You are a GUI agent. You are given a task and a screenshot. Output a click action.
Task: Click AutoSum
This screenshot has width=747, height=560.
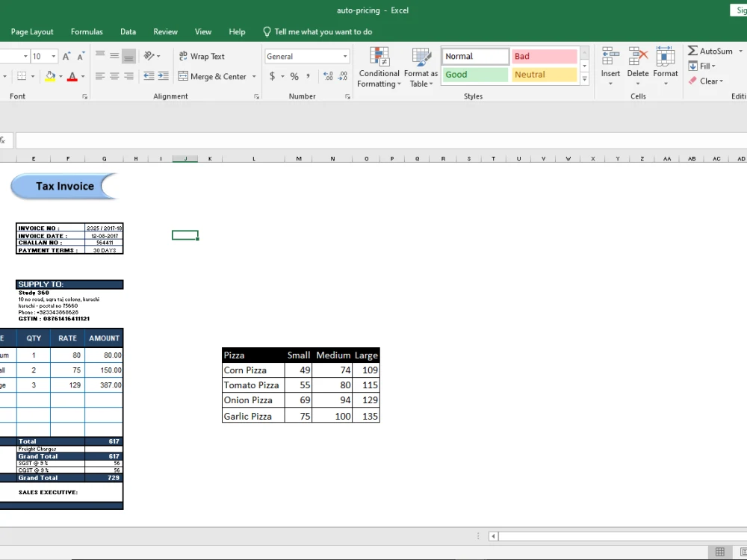tap(710, 51)
